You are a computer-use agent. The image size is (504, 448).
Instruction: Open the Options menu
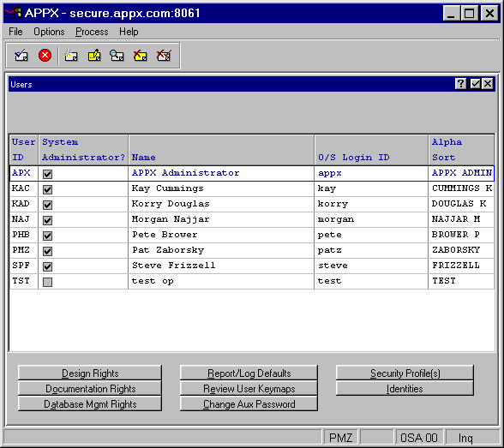pos(49,32)
